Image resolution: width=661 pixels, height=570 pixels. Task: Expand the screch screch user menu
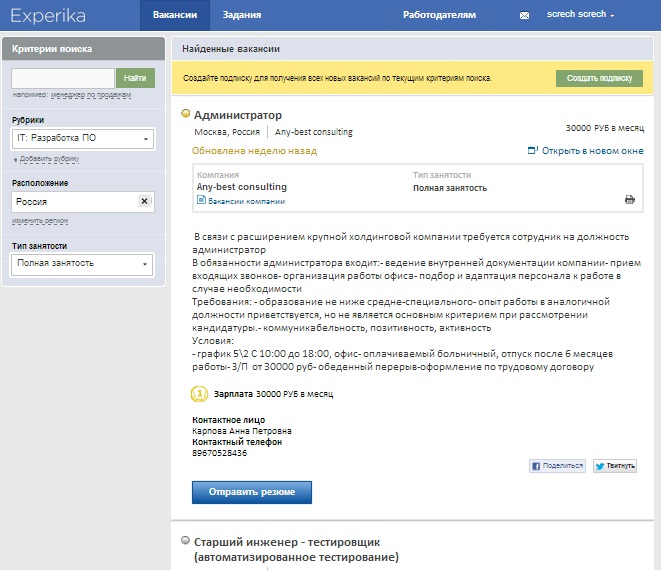(x=580, y=14)
